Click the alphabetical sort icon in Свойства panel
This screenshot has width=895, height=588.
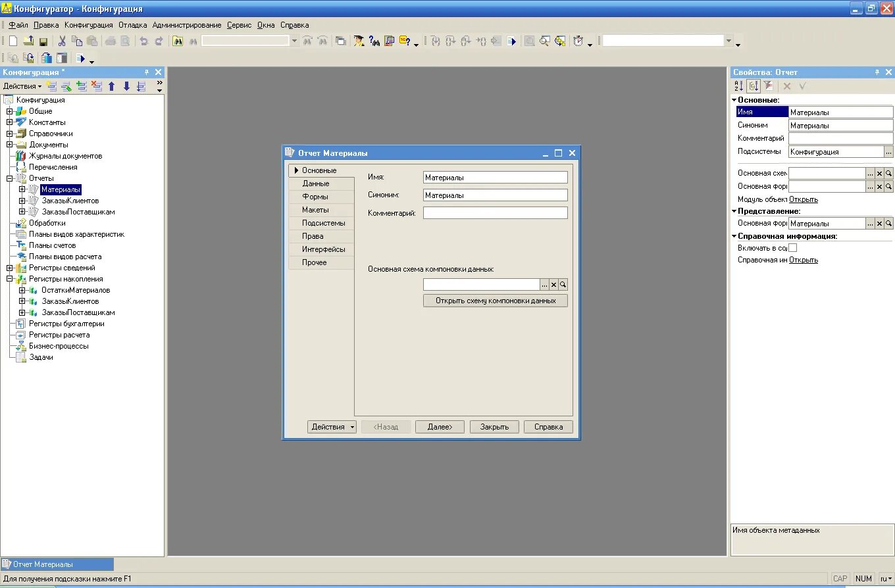pyautogui.click(x=739, y=86)
